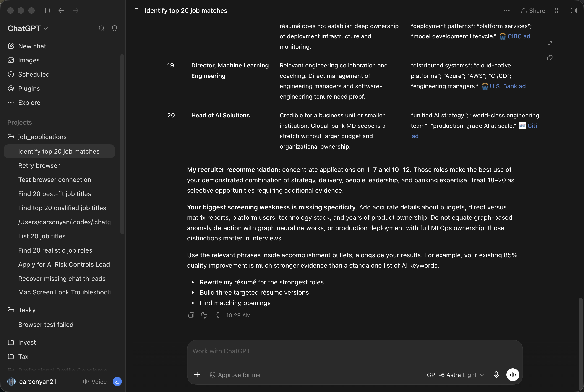Toggle Approve for me mode
The height and width of the screenshot is (392, 584).
tap(235, 375)
